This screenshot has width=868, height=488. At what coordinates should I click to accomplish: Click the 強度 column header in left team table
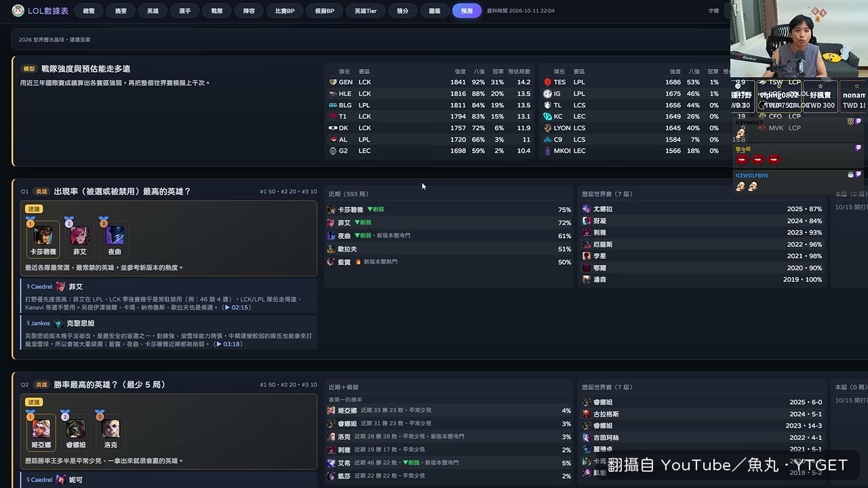[460, 71]
